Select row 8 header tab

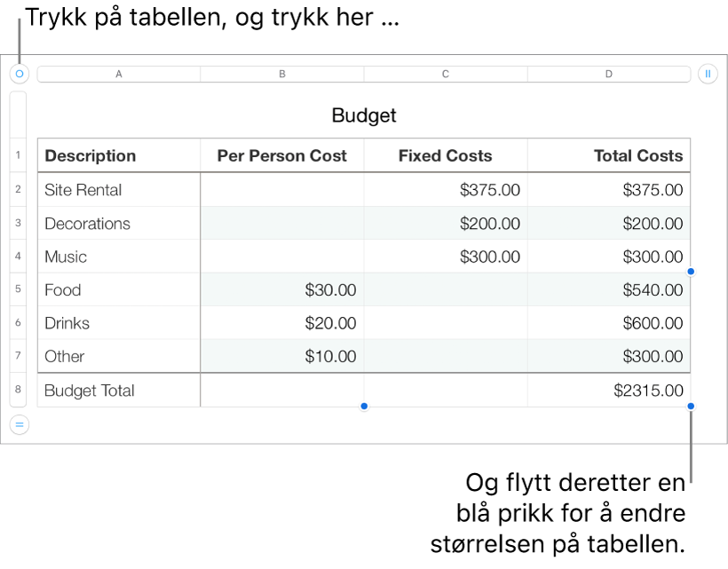(x=18, y=391)
